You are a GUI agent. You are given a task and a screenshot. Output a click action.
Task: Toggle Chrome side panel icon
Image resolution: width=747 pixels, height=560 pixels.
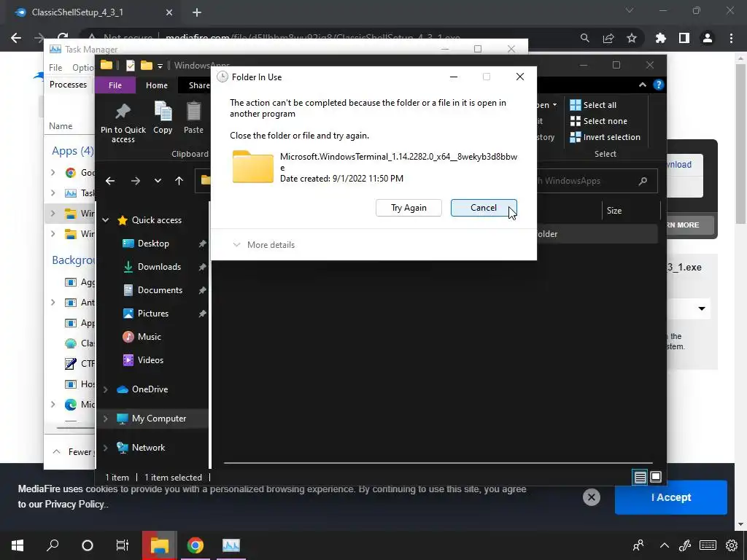(x=684, y=38)
